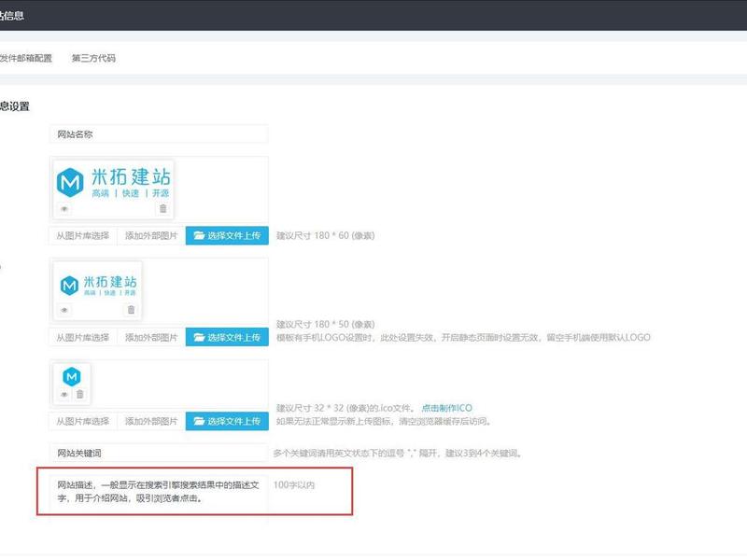Click 从图片库选择 for the mobile logo
This screenshot has width=747, height=560.
[x=83, y=338]
